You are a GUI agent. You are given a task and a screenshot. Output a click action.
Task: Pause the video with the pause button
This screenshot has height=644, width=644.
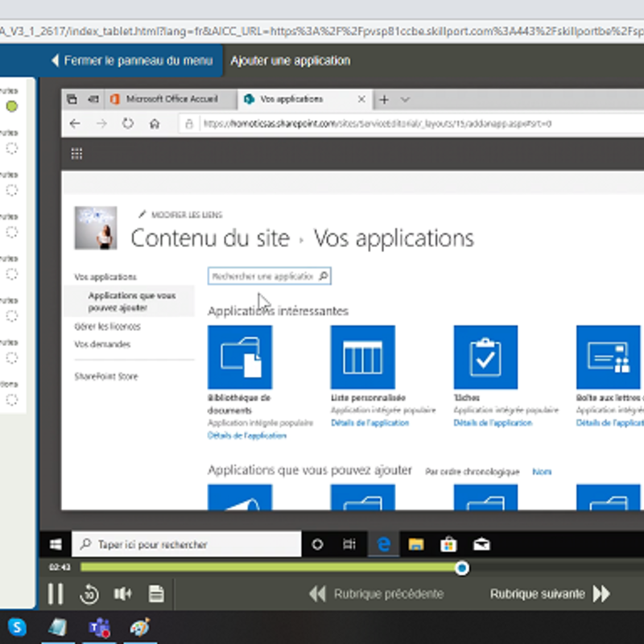pos(56,593)
